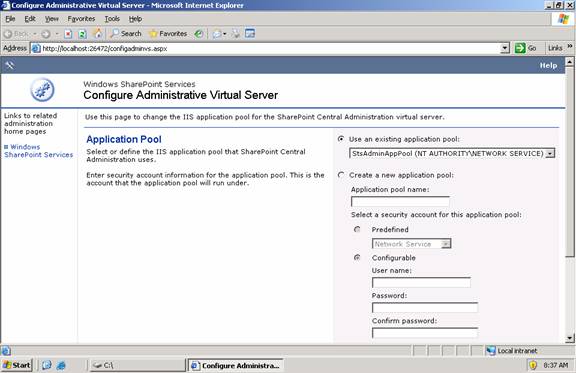
Task: Open the Mail icon dropdown arrow
Action: [x=224, y=34]
